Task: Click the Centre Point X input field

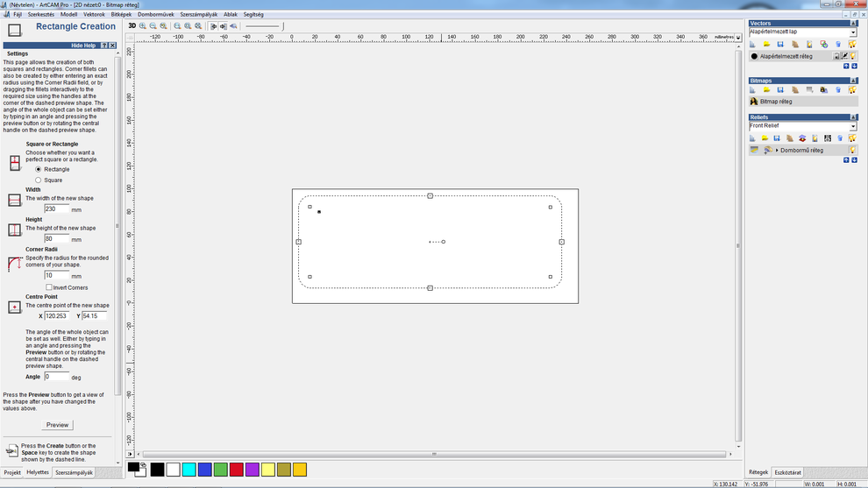Action: (57, 316)
